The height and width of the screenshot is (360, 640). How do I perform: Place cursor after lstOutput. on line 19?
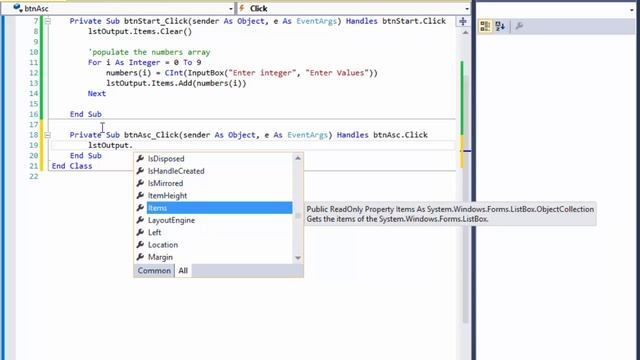(133, 145)
